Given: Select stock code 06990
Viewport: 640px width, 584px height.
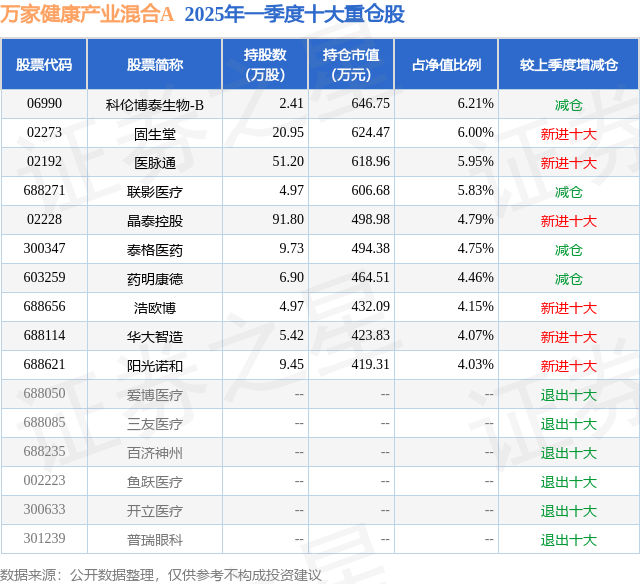Looking at the screenshot, I should [44, 104].
